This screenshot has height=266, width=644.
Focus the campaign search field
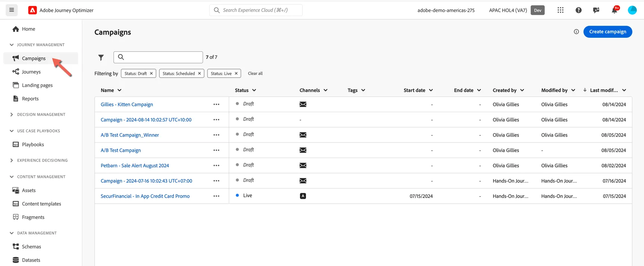[158, 57]
